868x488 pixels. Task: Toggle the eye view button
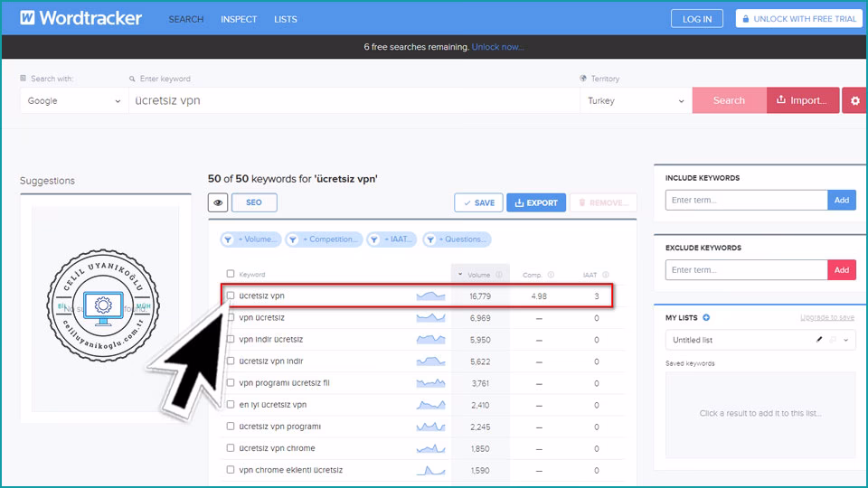(218, 202)
